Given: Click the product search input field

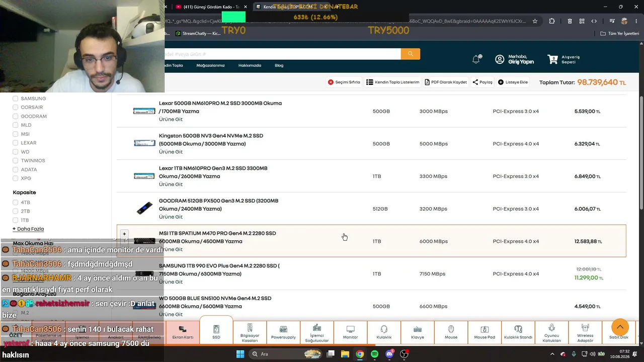Looking at the screenshot, I should 283,54.
